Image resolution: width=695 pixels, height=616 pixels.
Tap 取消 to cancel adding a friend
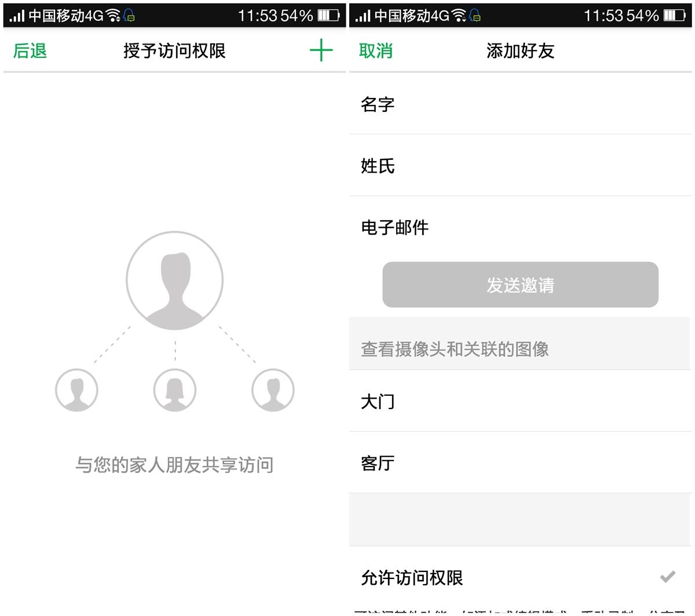375,51
